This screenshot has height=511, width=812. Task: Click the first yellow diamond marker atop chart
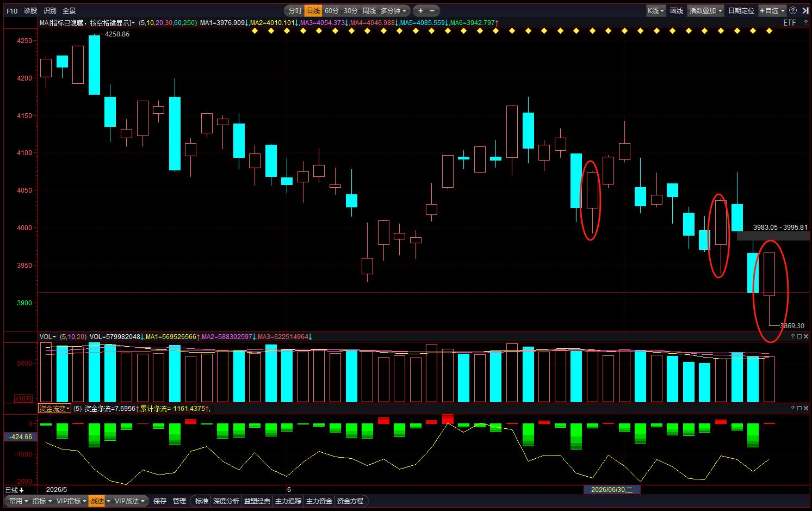pos(255,31)
